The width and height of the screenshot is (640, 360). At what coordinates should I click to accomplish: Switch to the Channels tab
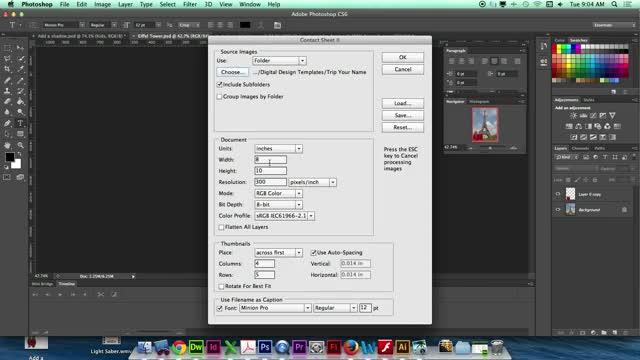(x=580, y=148)
